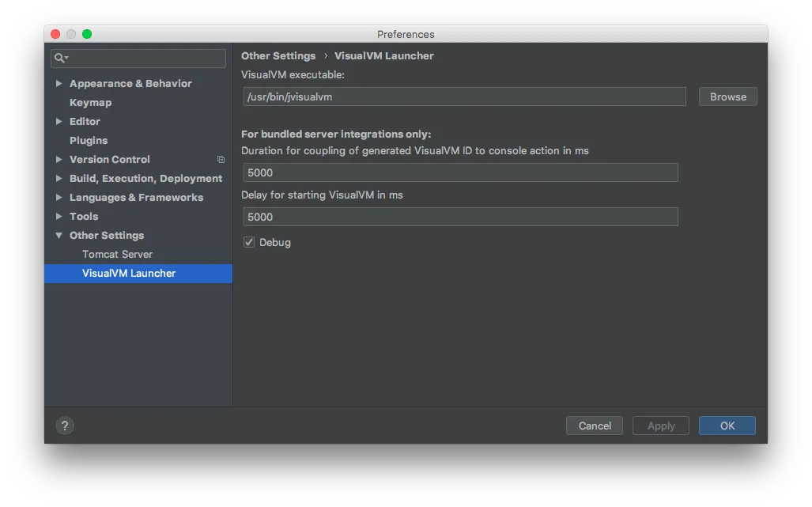Click the Browse button
Viewport: 812px width, 507px height.
point(727,96)
